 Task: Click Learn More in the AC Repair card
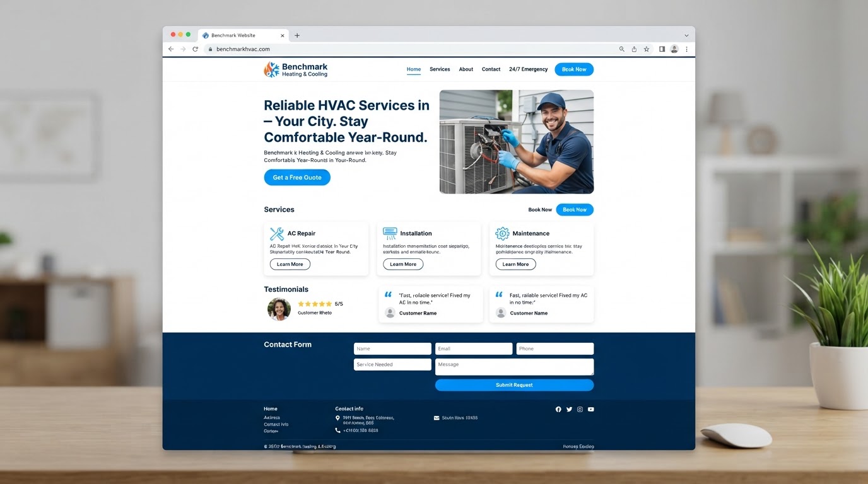click(290, 265)
